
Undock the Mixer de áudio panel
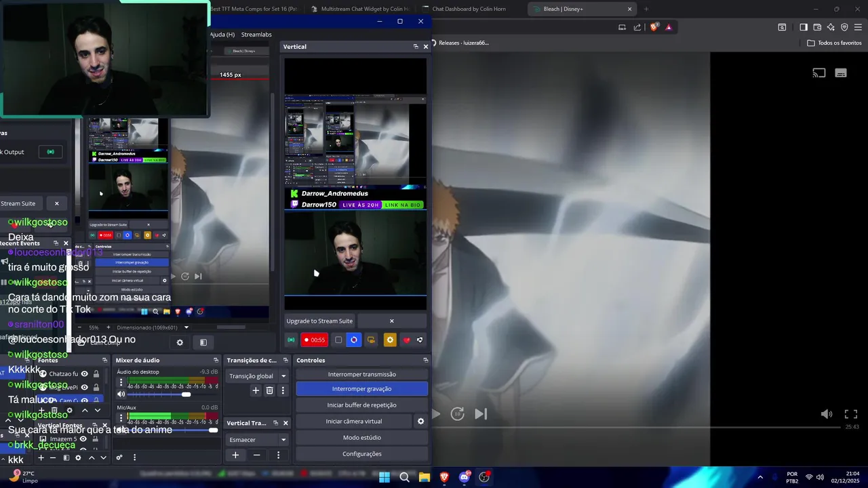[x=216, y=361]
